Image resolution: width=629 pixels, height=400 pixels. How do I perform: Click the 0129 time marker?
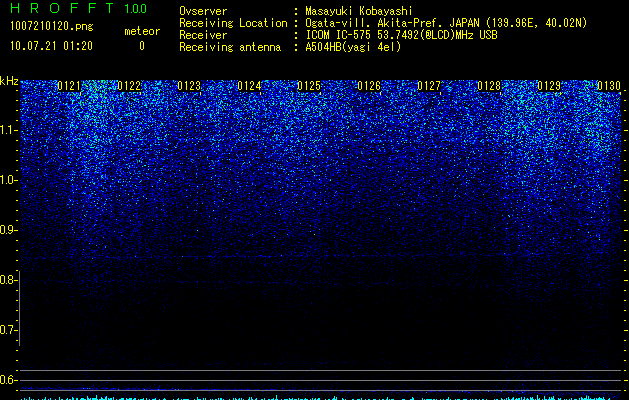coord(549,86)
